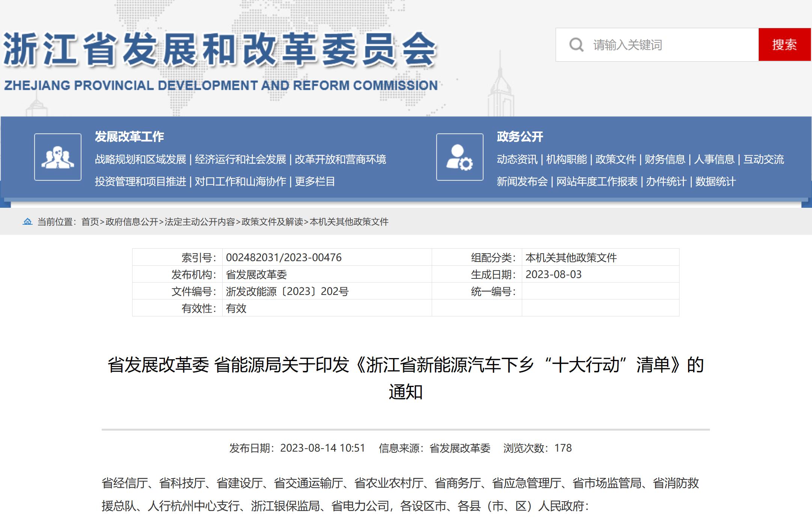
Task: Click the article title about 新能源汽车下乡
Action: [406, 378]
